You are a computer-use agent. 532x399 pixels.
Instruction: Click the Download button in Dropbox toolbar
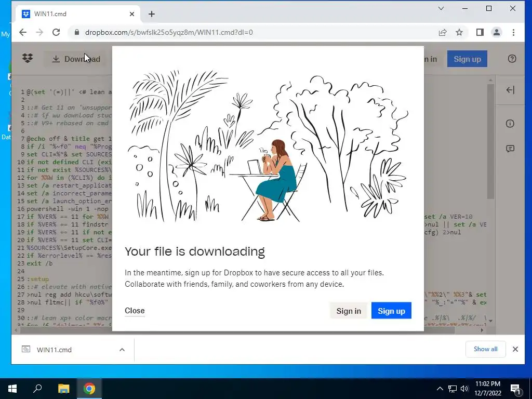76,59
